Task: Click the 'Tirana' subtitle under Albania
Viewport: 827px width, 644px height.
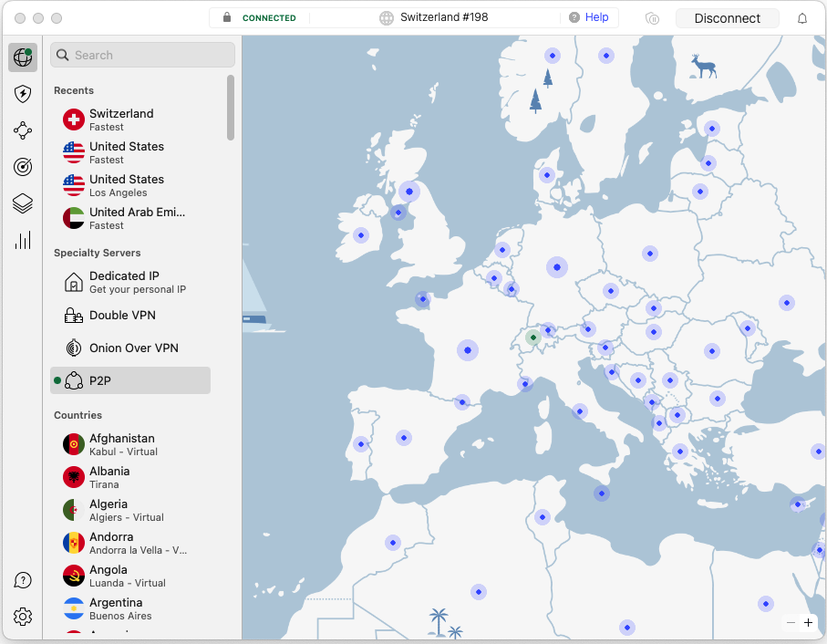Action: tap(104, 484)
